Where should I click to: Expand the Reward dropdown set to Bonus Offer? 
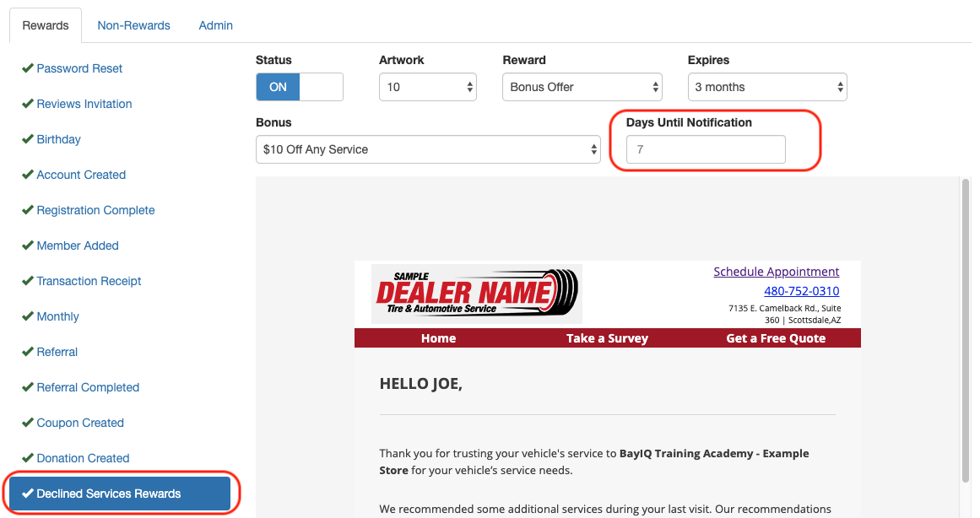(x=582, y=87)
